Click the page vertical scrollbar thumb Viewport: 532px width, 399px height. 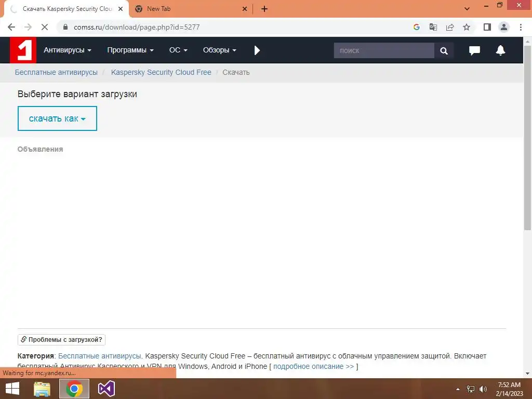click(x=528, y=138)
